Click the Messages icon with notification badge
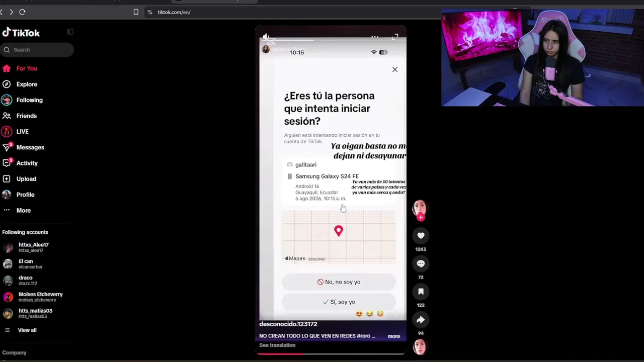Viewport: 644px width, 362px height. [7, 147]
